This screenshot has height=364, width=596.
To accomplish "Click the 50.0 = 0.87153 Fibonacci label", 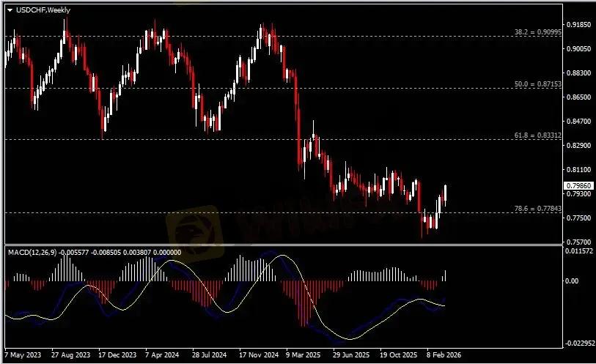I will (537, 84).
